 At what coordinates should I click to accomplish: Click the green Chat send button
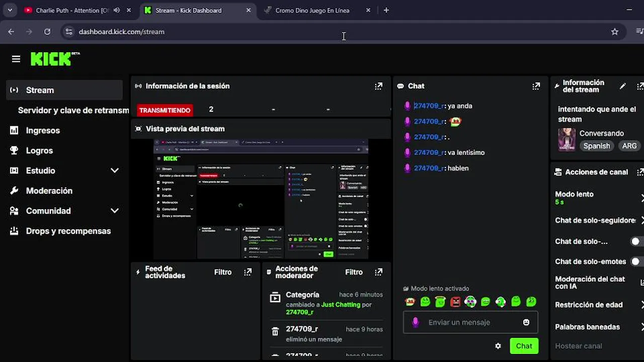click(x=524, y=346)
